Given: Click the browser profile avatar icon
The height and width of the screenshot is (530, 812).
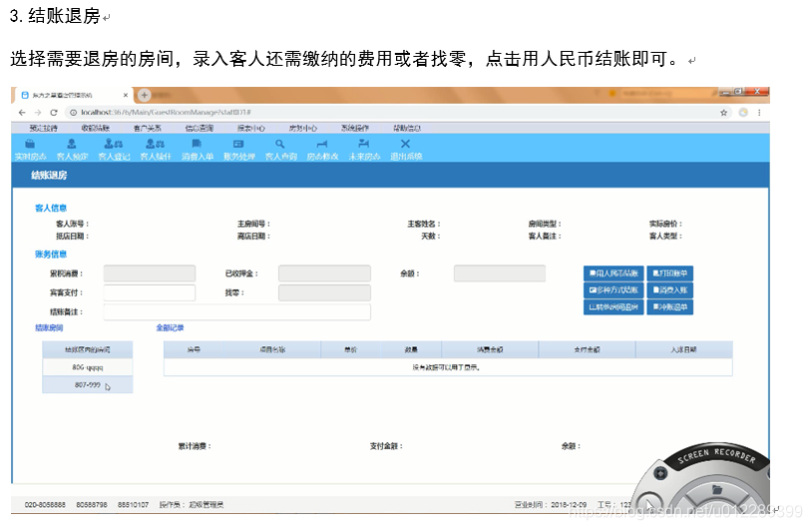Looking at the screenshot, I should click(743, 113).
